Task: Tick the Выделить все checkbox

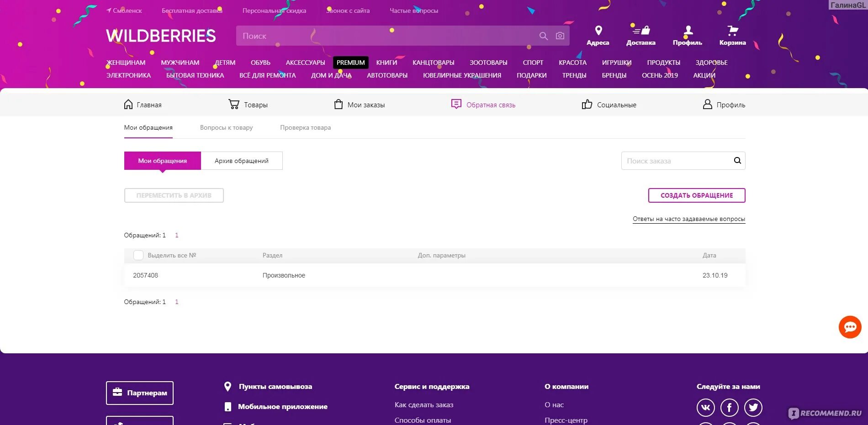Action: coord(138,255)
